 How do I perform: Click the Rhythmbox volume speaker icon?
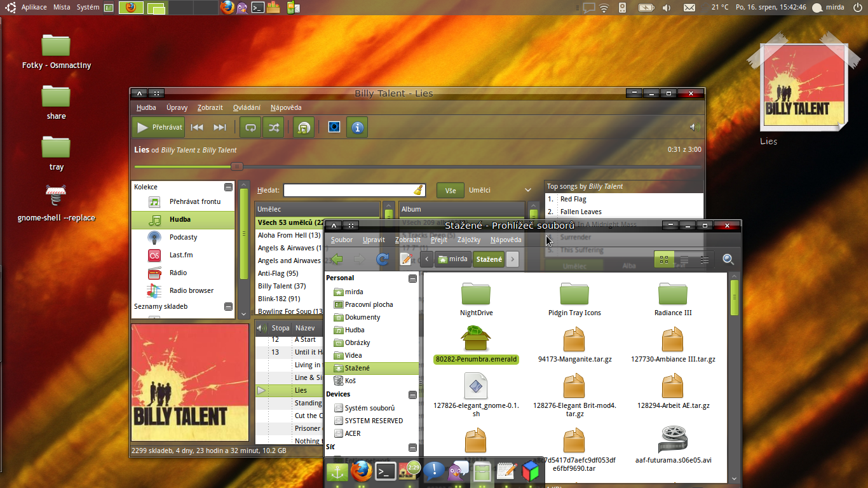click(695, 127)
